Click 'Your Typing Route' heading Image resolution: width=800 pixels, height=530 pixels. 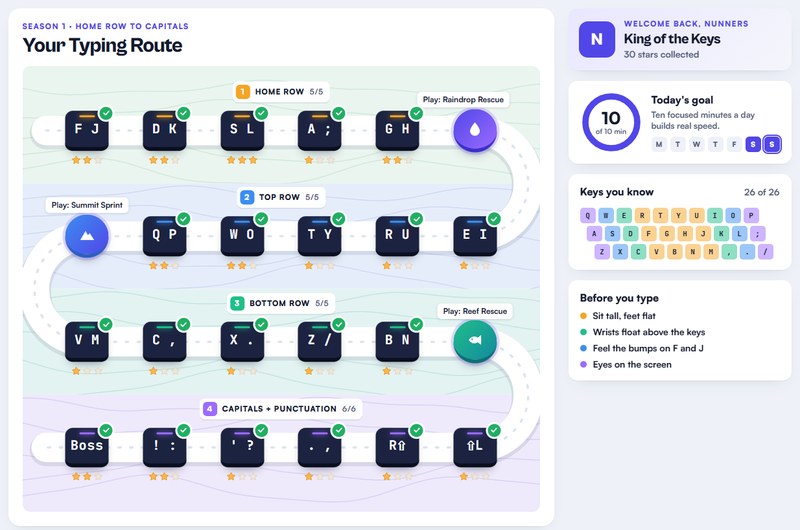102,45
